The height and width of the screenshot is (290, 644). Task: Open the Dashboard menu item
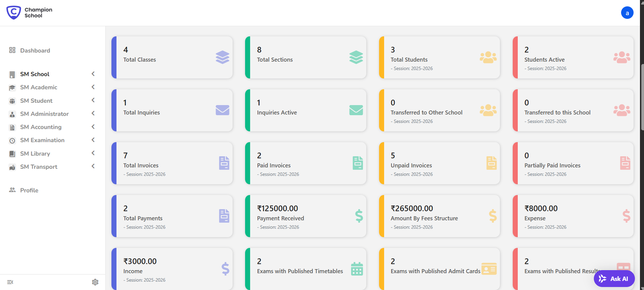pos(35,50)
